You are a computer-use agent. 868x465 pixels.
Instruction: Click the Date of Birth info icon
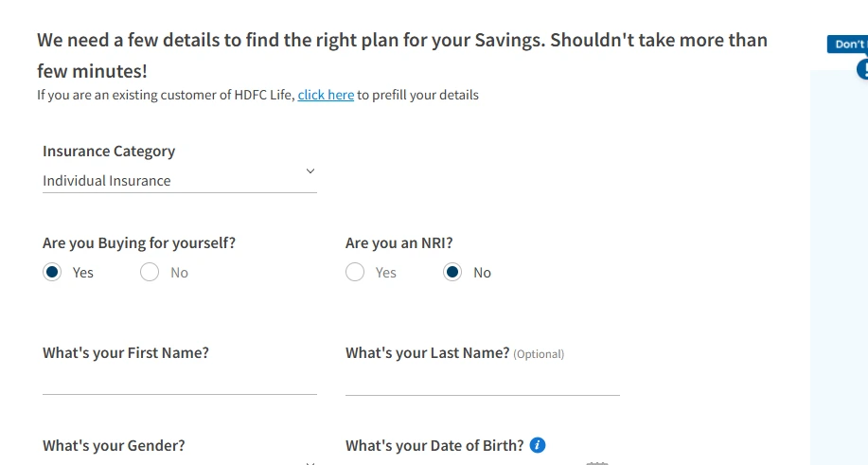point(538,445)
